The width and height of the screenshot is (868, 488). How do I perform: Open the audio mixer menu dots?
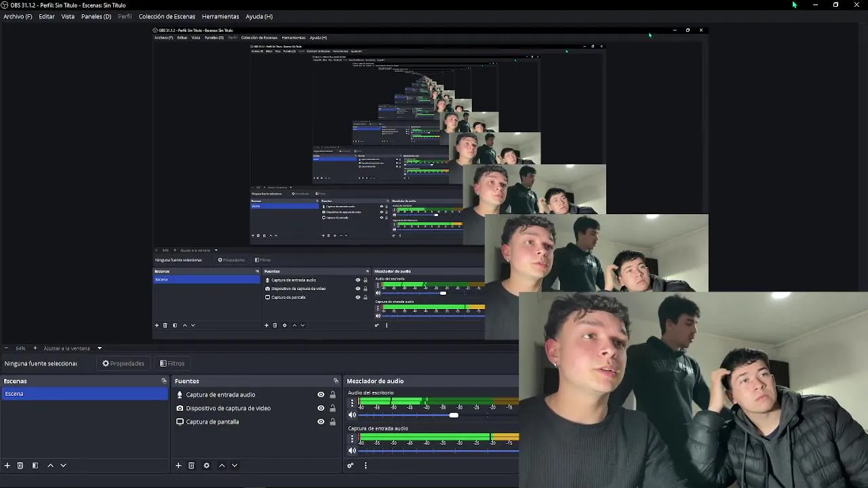366,466
